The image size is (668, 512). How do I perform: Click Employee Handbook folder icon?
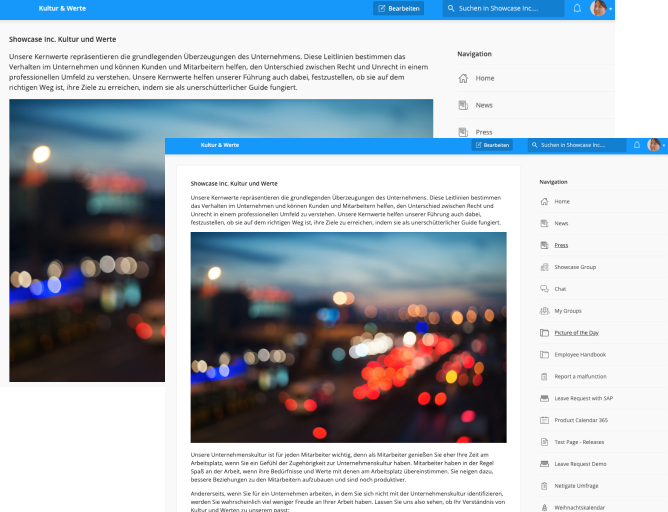(x=544, y=354)
